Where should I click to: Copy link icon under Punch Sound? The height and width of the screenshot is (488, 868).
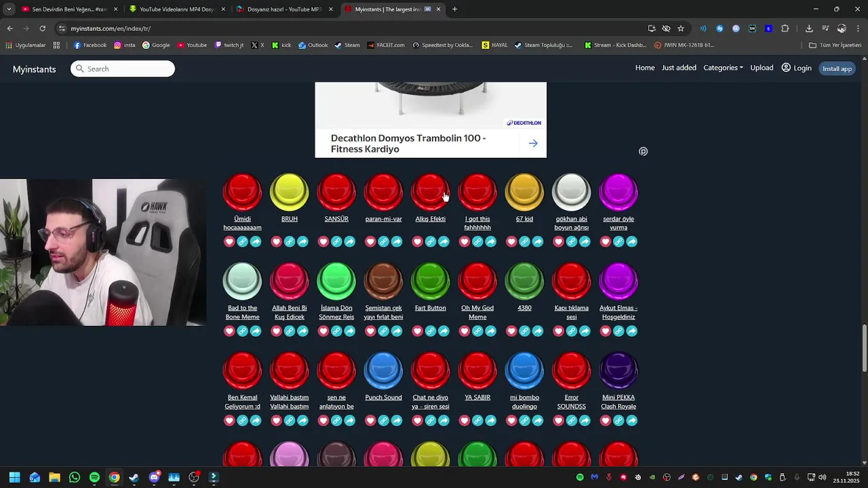coord(383,420)
